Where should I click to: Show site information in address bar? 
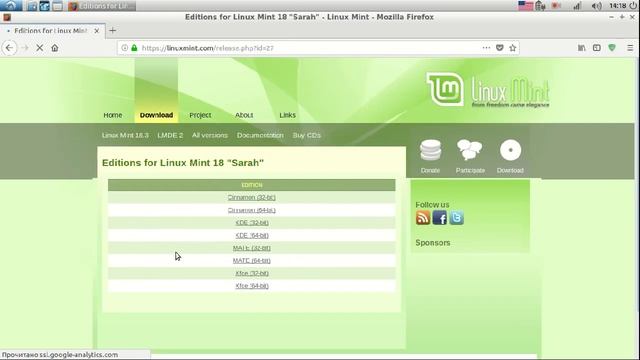pos(125,48)
